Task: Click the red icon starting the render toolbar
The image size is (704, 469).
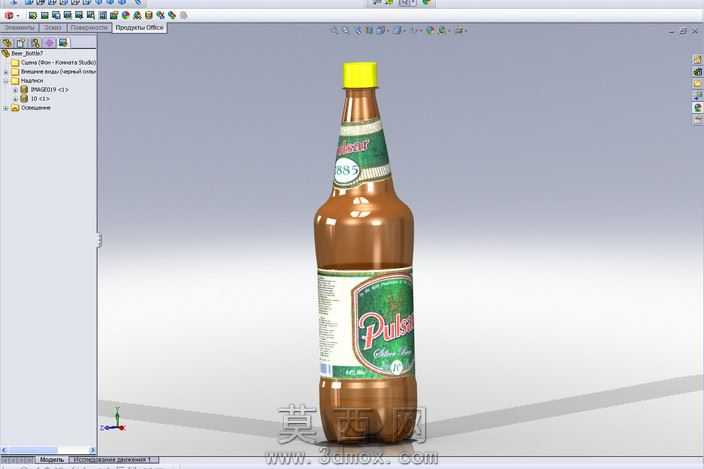Action: coord(9,15)
